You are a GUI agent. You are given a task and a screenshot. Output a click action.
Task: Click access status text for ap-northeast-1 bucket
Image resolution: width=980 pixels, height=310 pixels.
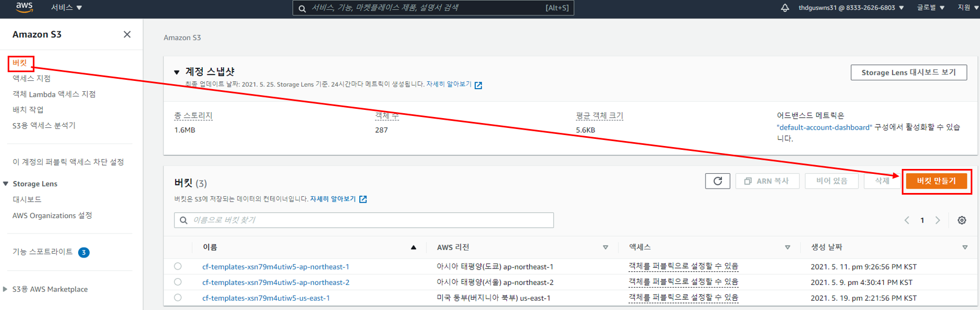click(683, 266)
